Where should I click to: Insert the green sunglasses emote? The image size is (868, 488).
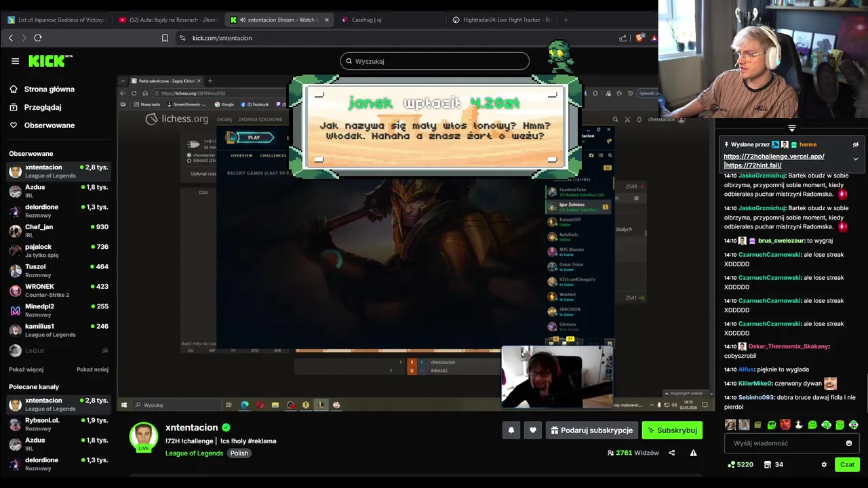click(772, 425)
